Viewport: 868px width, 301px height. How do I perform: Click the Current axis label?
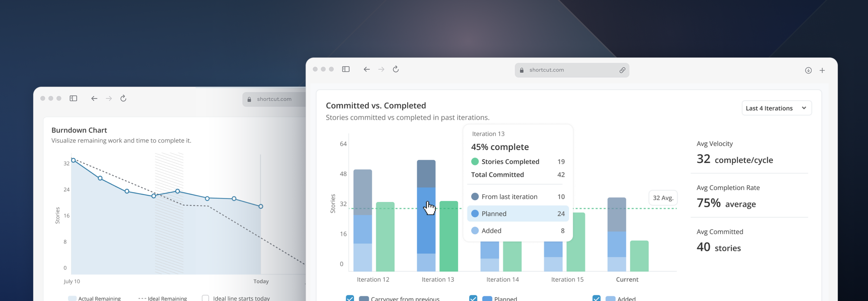(627, 279)
